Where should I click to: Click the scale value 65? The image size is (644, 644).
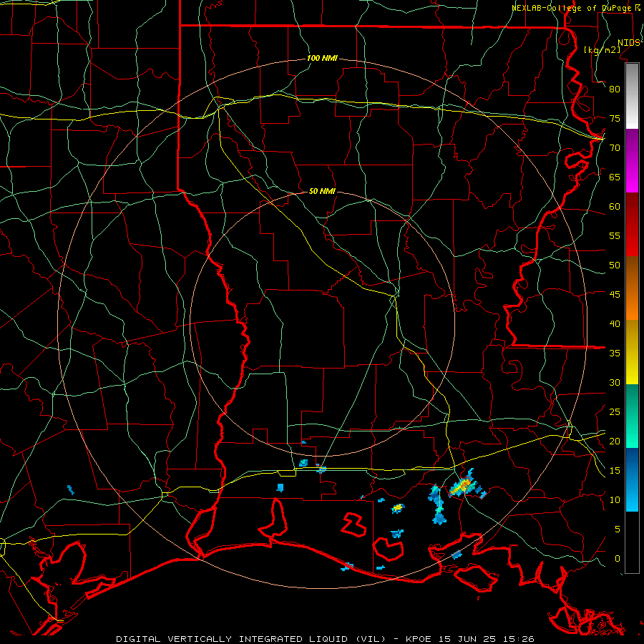point(615,177)
